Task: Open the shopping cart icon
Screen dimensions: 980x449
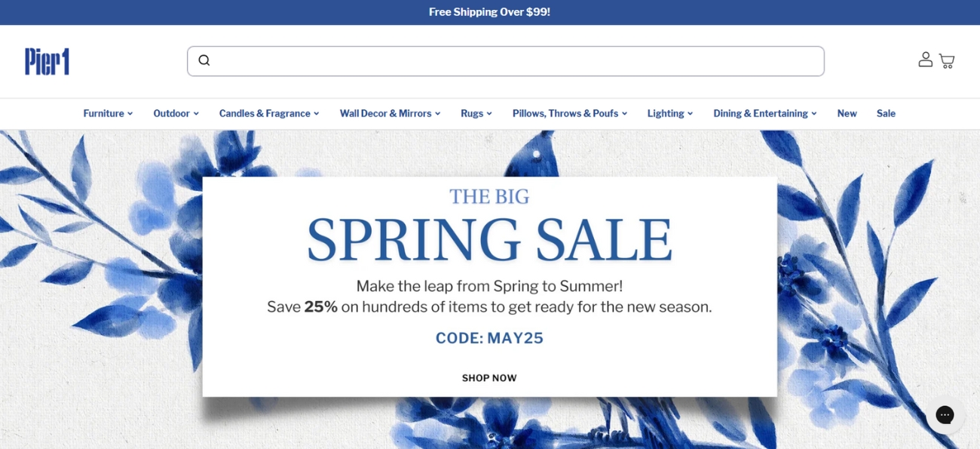Action: pos(947,61)
